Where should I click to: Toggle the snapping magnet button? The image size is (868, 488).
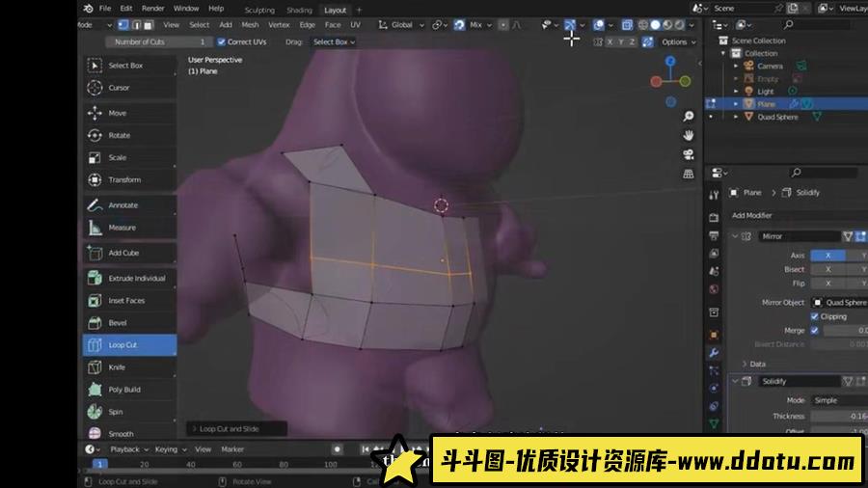tap(459, 25)
